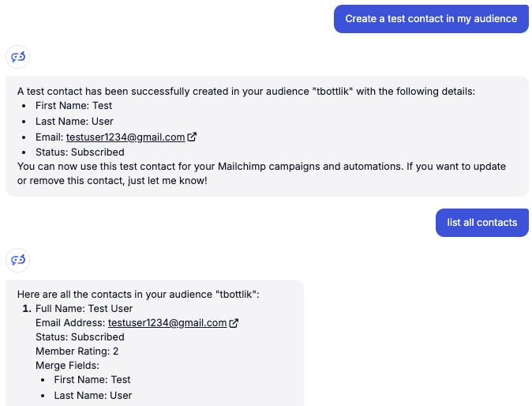Open the email link after the Email Address label
This screenshot has height=406, width=532.
click(167, 323)
